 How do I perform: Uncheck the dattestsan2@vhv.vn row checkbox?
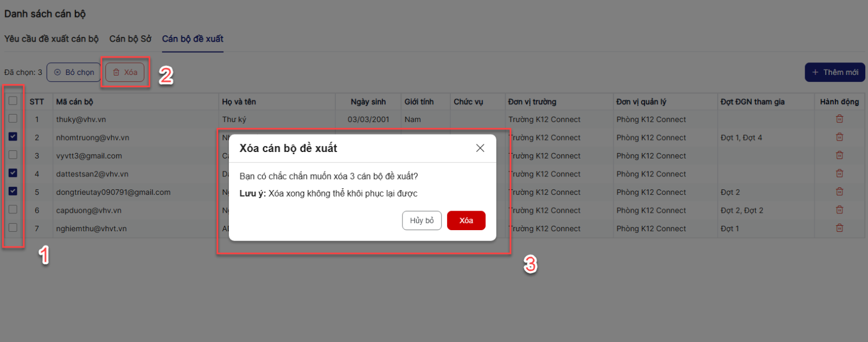pos(13,173)
